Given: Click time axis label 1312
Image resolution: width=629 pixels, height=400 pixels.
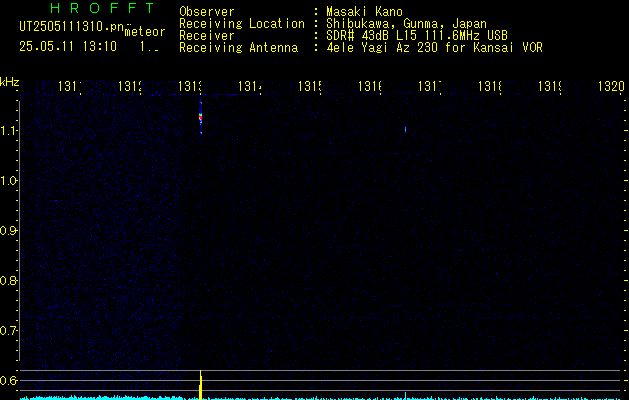Looking at the screenshot, I should 130,86.
